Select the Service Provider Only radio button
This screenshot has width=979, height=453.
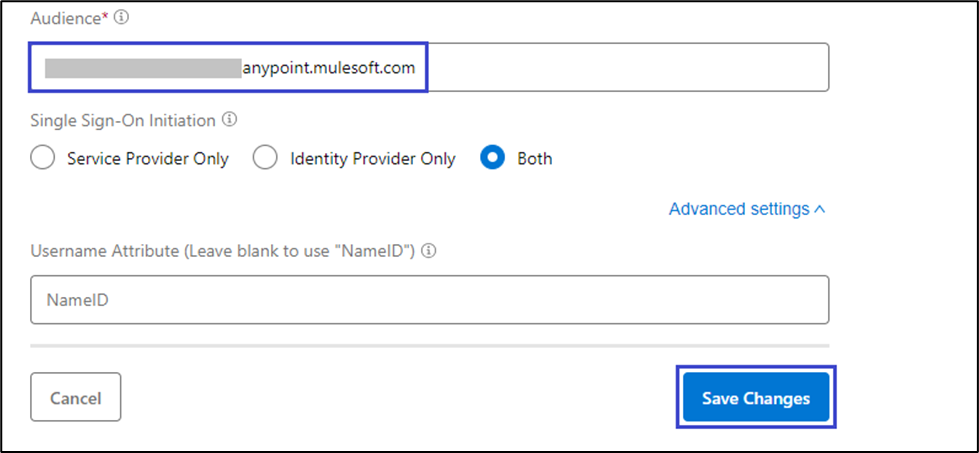(43, 158)
